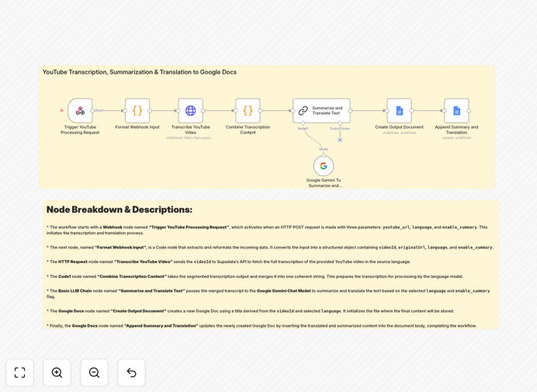537x392 pixels.
Task: Select the Format Webhook Input code node
Action: (137, 111)
